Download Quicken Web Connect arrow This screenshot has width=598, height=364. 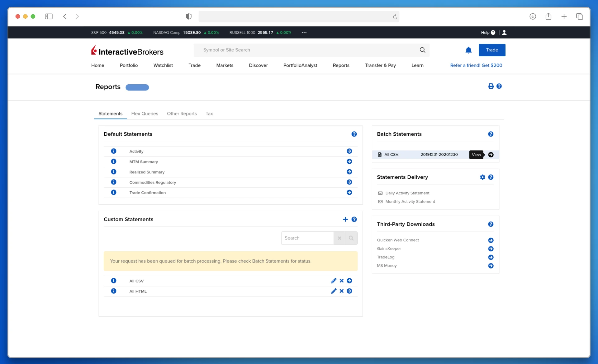click(x=491, y=240)
